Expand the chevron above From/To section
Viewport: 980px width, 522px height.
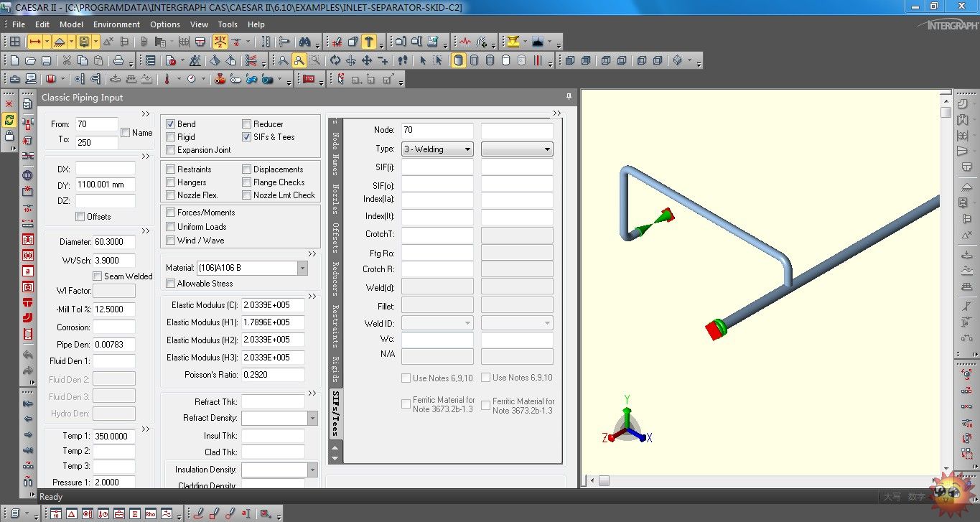pyautogui.click(x=146, y=113)
